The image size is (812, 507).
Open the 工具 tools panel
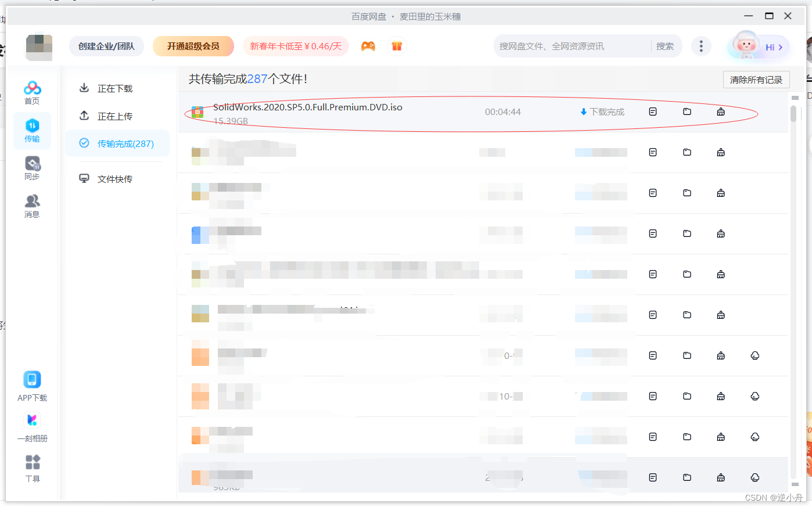(33, 469)
